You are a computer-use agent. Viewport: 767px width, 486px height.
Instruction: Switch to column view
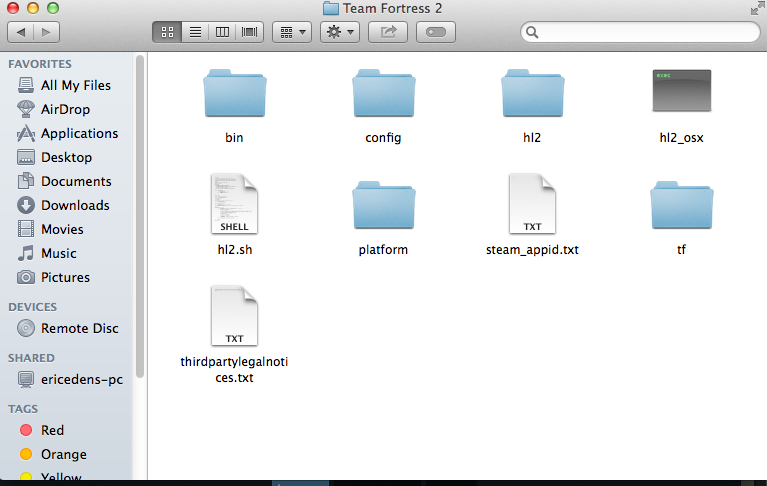223,32
